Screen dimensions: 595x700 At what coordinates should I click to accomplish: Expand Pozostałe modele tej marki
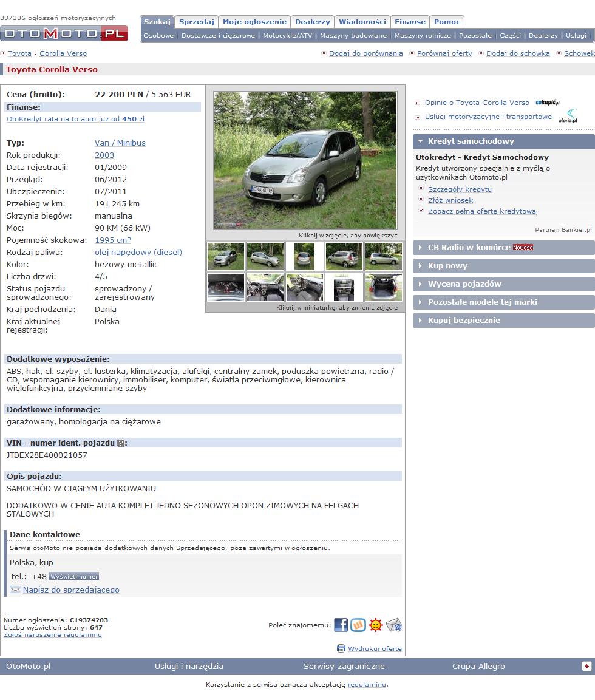[x=504, y=302]
